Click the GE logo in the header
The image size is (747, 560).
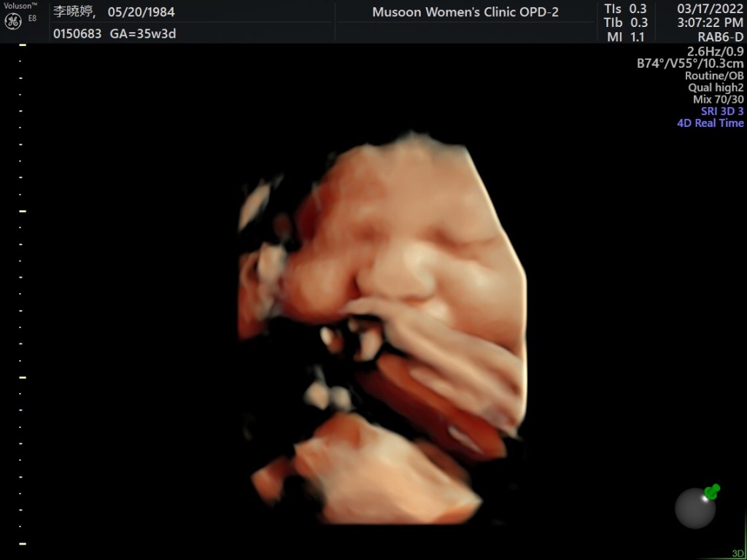[13, 22]
